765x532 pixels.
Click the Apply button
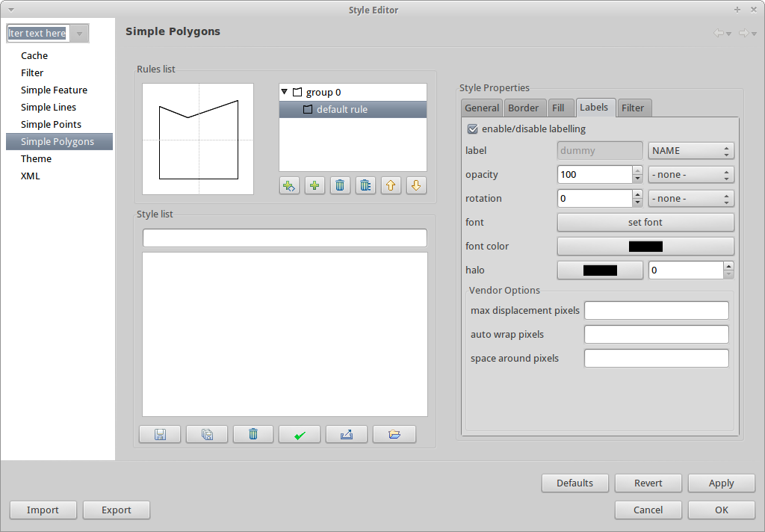click(x=721, y=483)
